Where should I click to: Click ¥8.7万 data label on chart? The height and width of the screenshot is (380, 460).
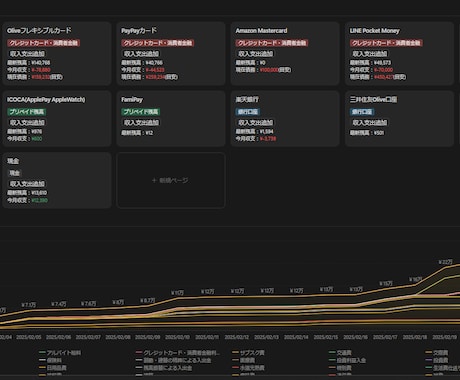click(x=147, y=301)
